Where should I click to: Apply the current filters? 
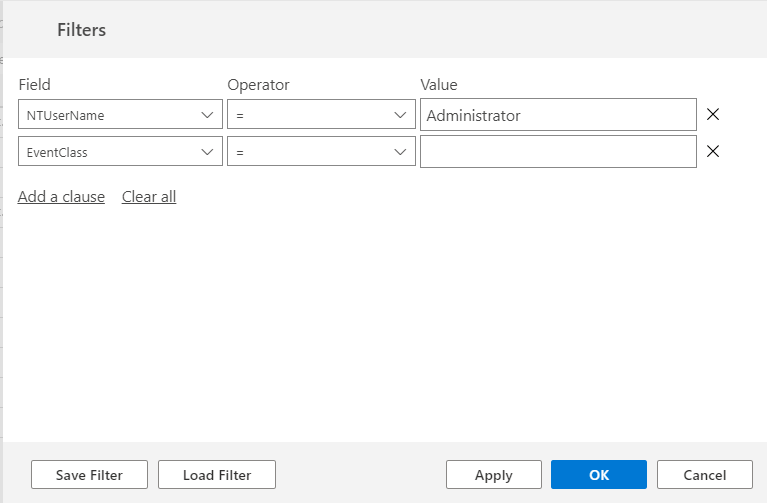493,475
